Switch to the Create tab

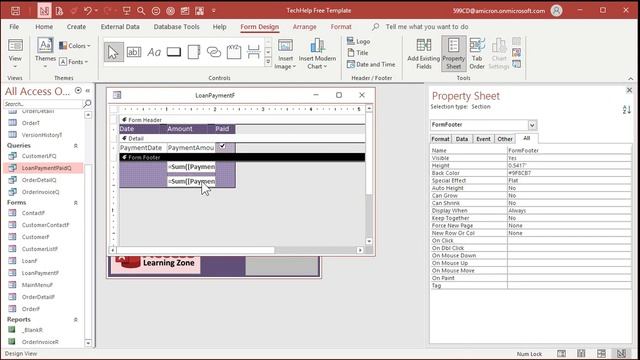[76, 27]
